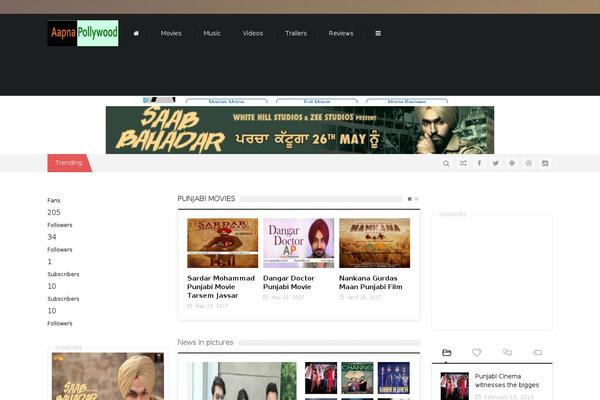Open the Reviews menu item
Screen dimensions: 600x400
pos(341,33)
